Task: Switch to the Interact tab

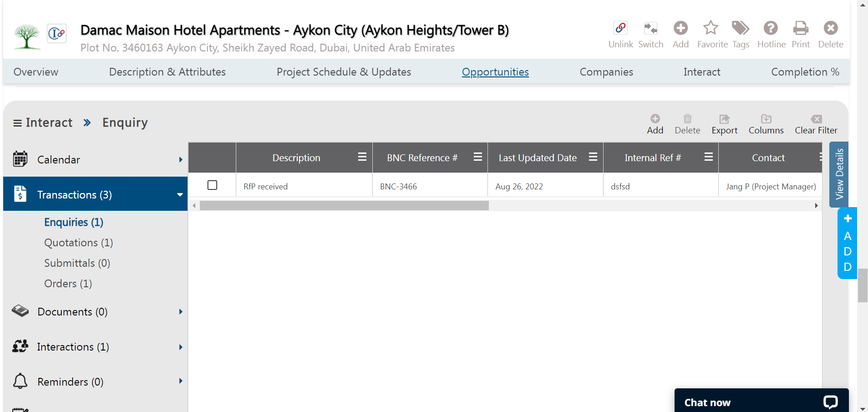Action: 702,72
